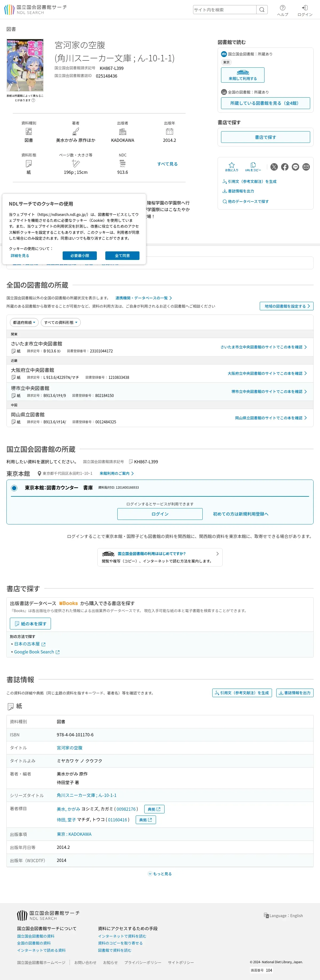Click the サイト内を検索 search field
This screenshot has width=320, height=980.
(225, 10)
